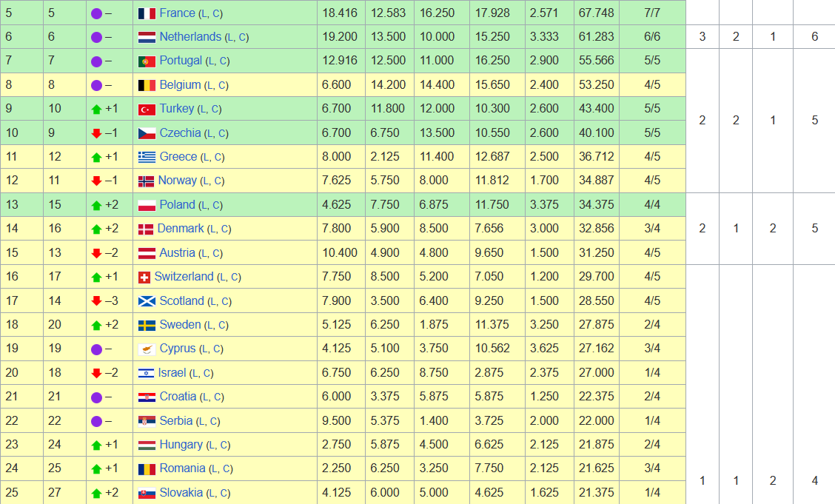Screen dimensions: 835x504
Task: Open the Netherlands country link
Action: pos(190,37)
